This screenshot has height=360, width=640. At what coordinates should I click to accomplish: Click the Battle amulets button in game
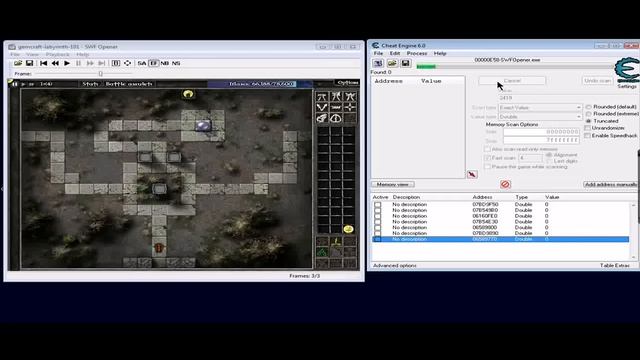pyautogui.click(x=129, y=84)
